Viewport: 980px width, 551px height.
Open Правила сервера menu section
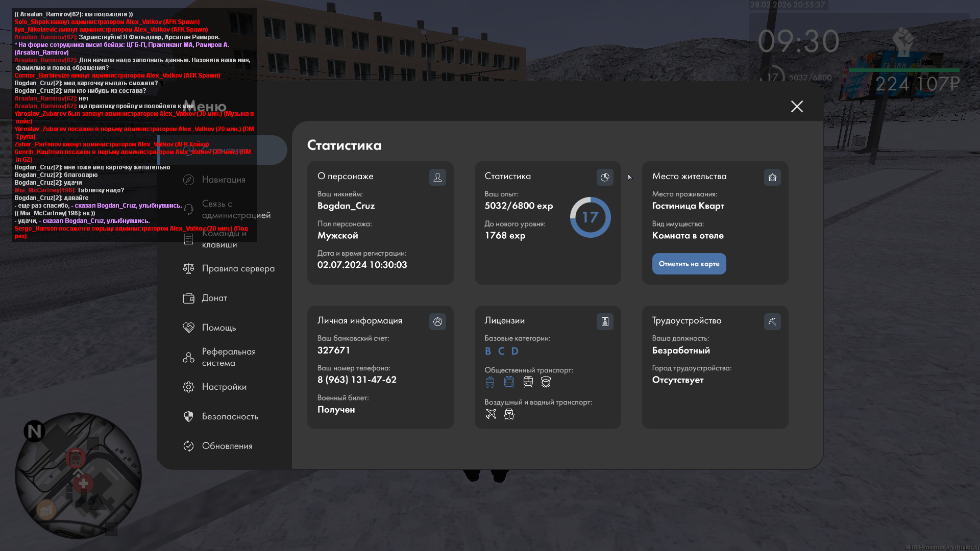click(238, 268)
